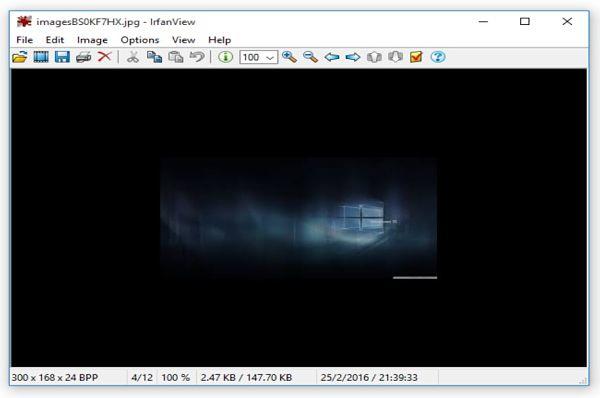Click the Print icon in toolbar

coord(83,57)
